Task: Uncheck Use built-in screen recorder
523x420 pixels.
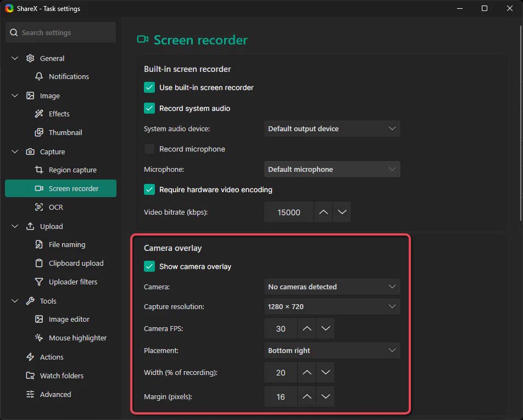Action: (149, 87)
